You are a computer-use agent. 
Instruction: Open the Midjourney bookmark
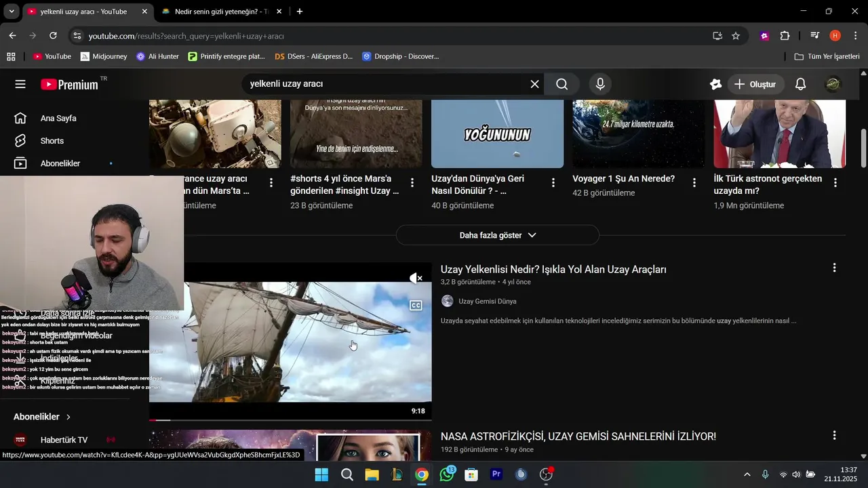point(104,56)
